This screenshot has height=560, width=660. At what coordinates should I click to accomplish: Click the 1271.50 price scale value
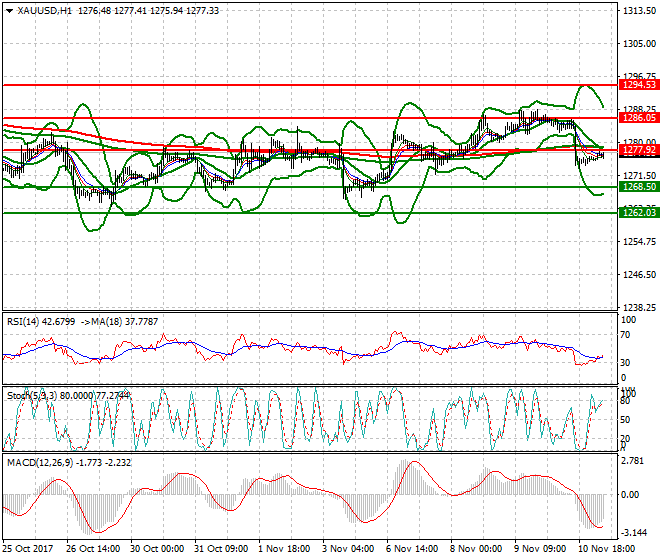coord(639,176)
